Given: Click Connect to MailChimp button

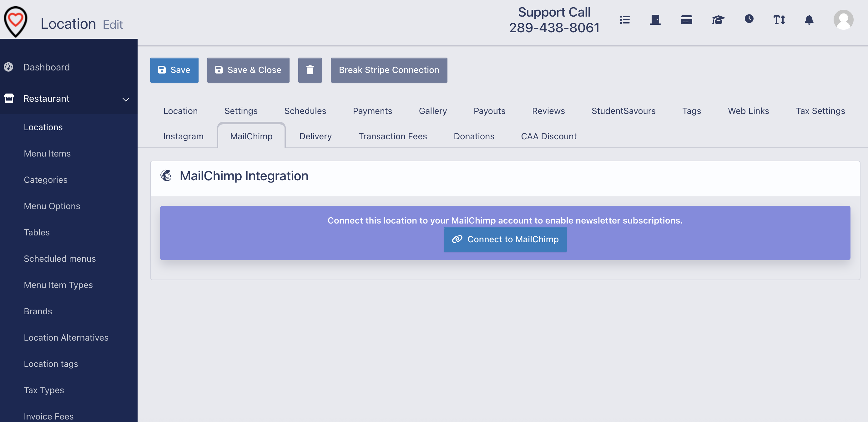Looking at the screenshot, I should [505, 239].
